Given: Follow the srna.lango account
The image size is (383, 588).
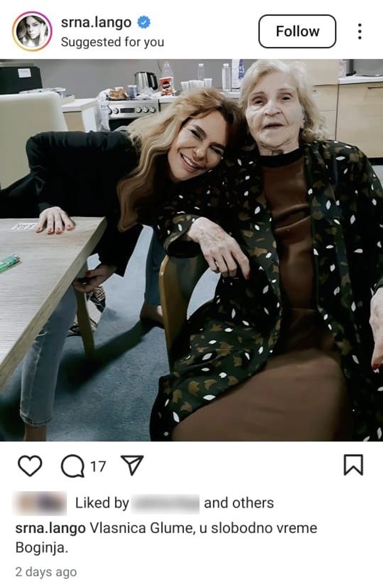Looking at the screenshot, I should click(297, 32).
